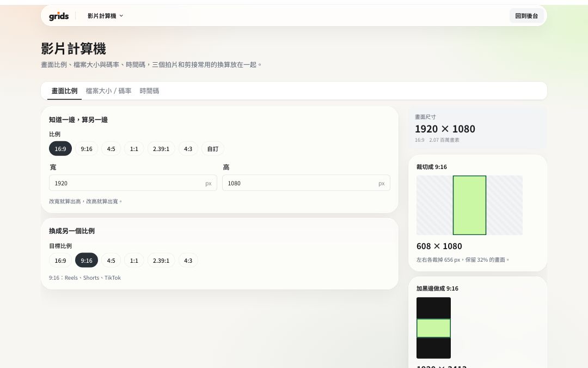This screenshot has width=588, height=368.
Task: Click the 高 height input field
Action: [x=306, y=183]
